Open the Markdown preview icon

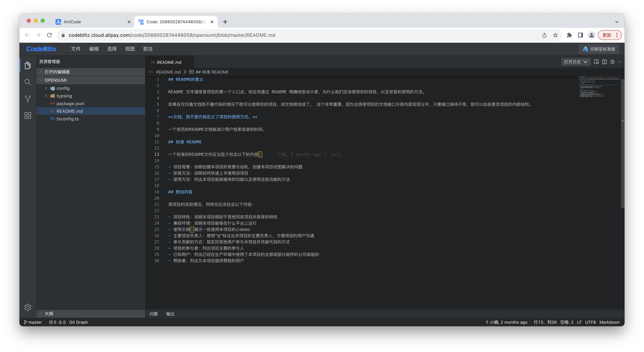pyautogui.click(x=596, y=62)
